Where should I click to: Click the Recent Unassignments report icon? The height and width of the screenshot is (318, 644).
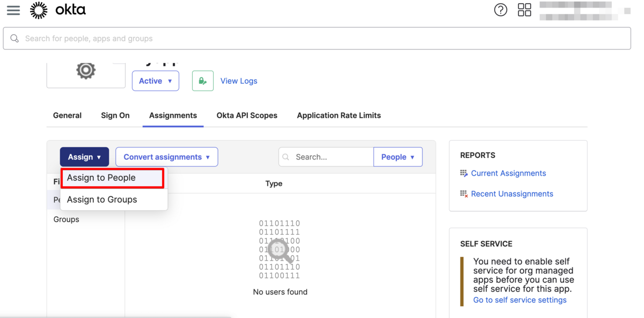(464, 193)
